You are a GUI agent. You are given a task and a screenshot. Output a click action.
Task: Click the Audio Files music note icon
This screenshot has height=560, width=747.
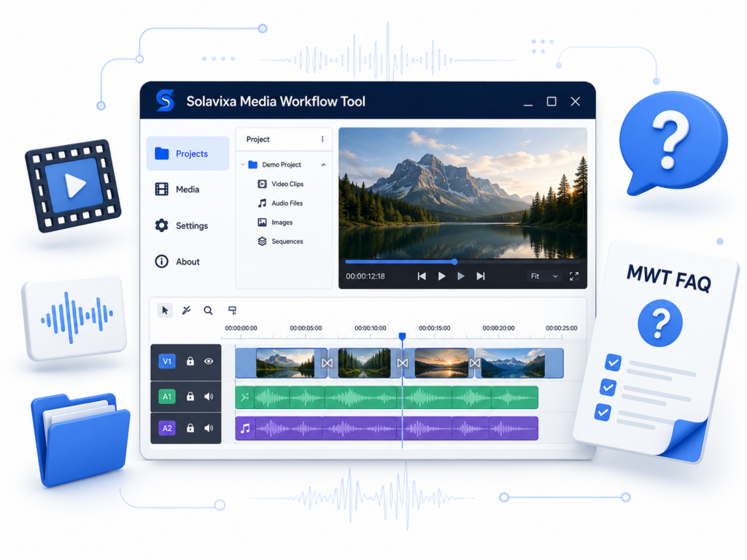[x=262, y=203]
